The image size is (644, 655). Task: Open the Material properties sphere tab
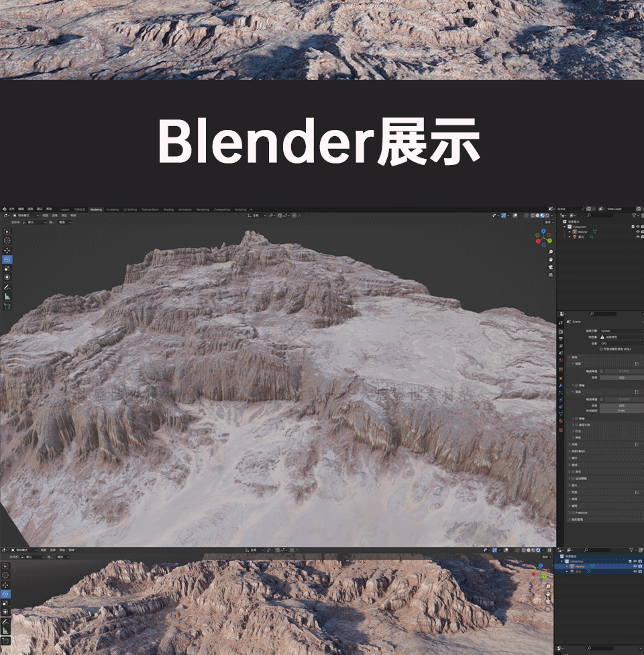[561, 421]
